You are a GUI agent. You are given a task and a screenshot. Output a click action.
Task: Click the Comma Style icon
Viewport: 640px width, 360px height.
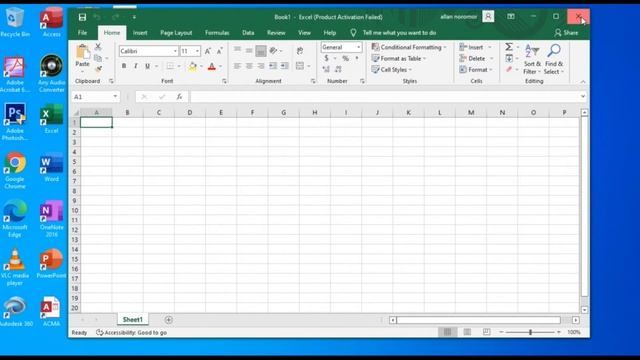point(357,58)
